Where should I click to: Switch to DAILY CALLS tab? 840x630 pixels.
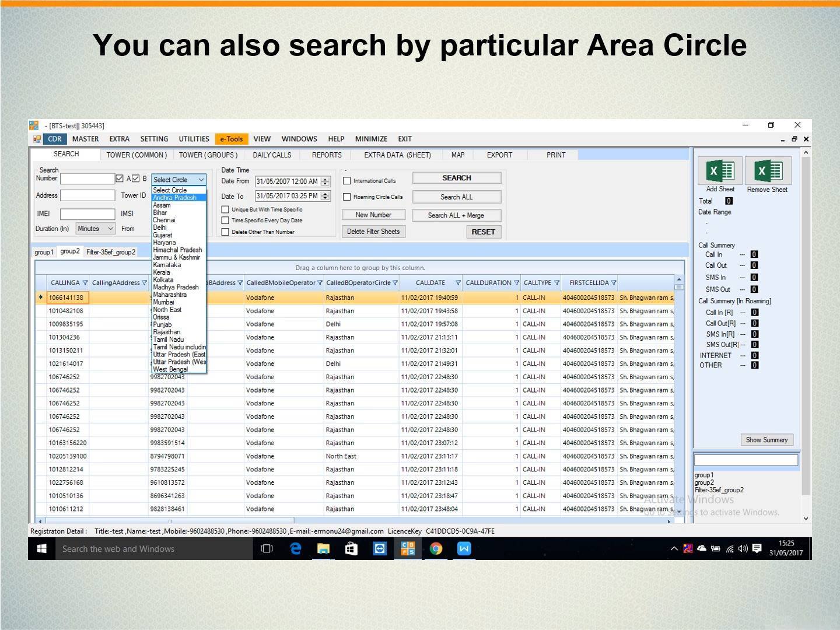pyautogui.click(x=272, y=155)
